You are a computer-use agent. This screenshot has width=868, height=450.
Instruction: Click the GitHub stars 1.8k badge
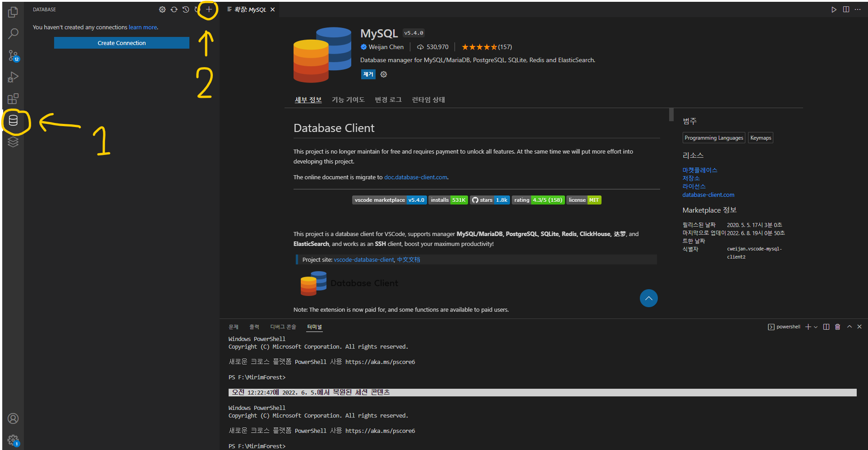[490, 200]
